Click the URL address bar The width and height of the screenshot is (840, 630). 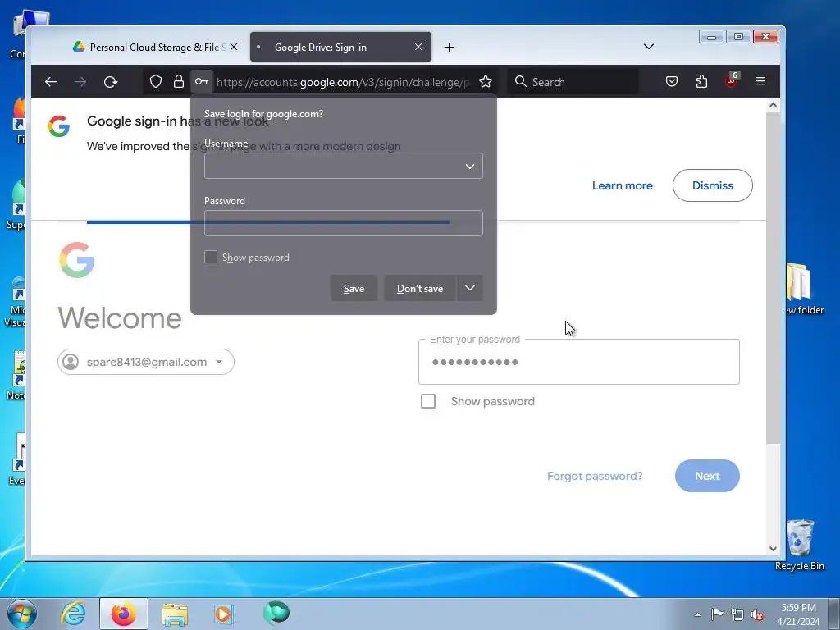tap(342, 82)
